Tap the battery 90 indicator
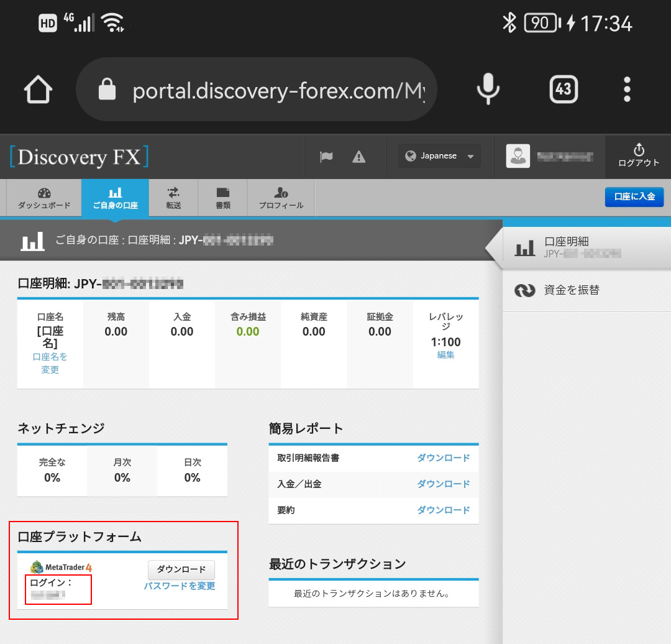 pyautogui.click(x=542, y=23)
